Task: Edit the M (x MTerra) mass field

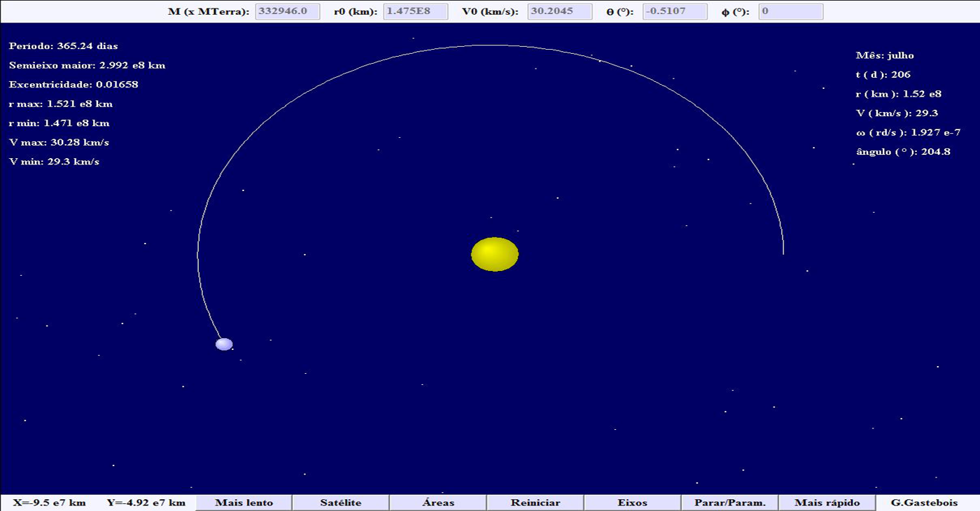Action: pos(287,12)
